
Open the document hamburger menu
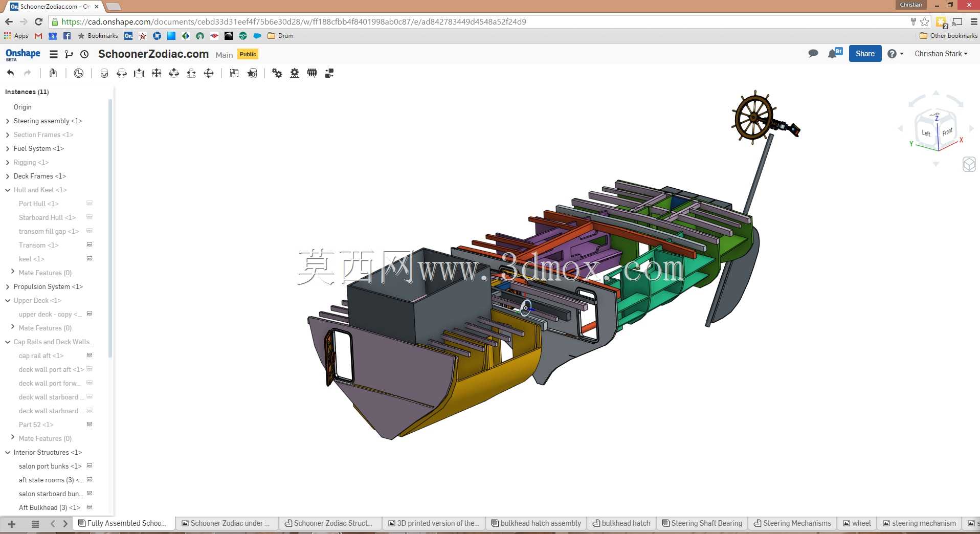coord(53,54)
